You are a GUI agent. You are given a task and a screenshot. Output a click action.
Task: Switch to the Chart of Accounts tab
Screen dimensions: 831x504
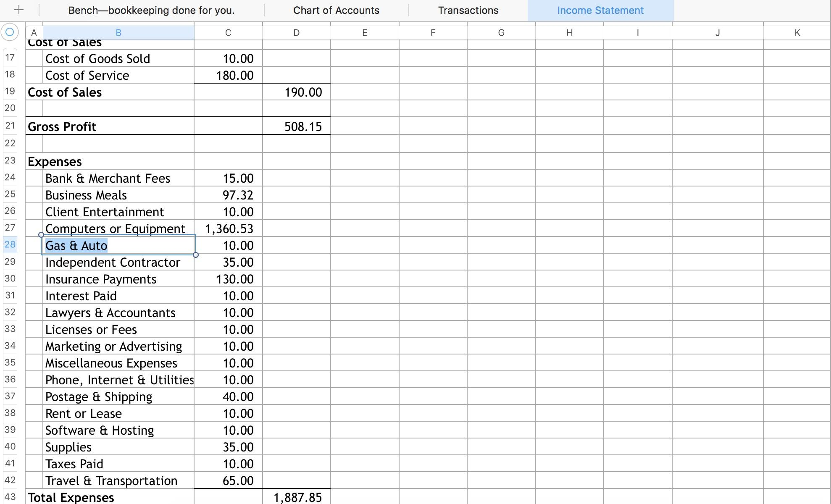[336, 10]
